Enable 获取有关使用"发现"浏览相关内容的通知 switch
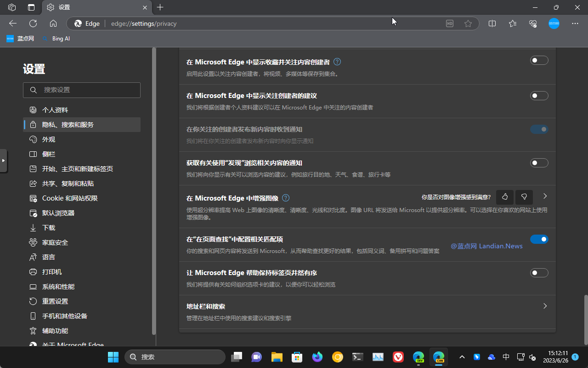Screen dimensions: 588x368 click(x=539, y=163)
